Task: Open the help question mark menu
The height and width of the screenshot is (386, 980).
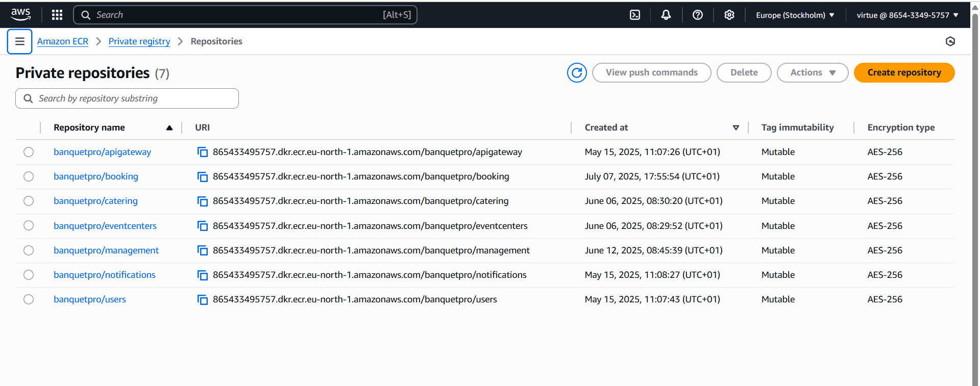Action: (697, 15)
